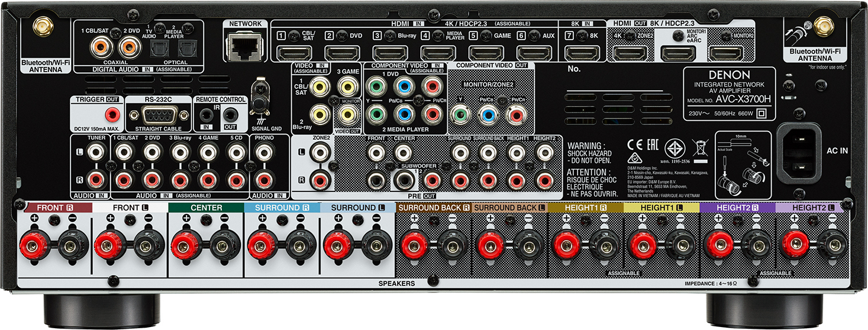Click the HDMI MONITOR2 output port
The height and width of the screenshot is (330, 868).
click(x=726, y=53)
